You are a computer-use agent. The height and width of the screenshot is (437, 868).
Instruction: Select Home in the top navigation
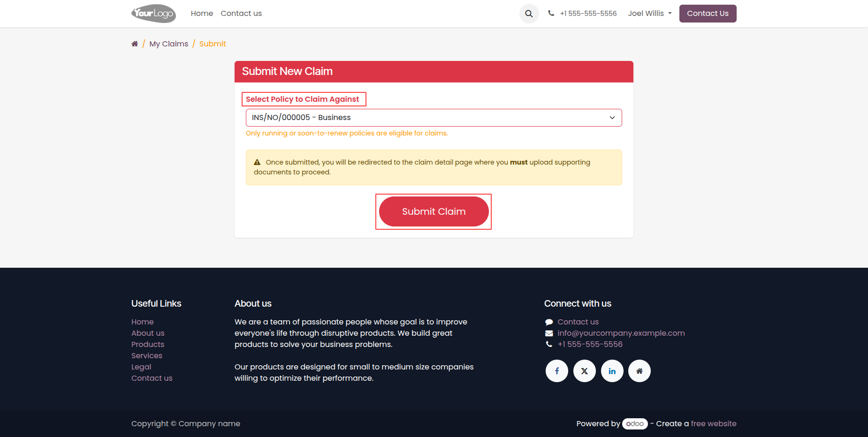[x=202, y=14]
